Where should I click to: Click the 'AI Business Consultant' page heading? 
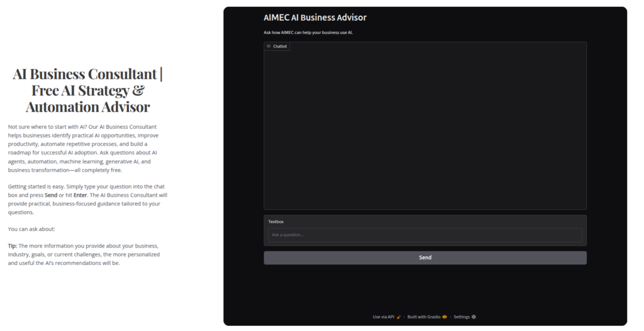[87, 90]
